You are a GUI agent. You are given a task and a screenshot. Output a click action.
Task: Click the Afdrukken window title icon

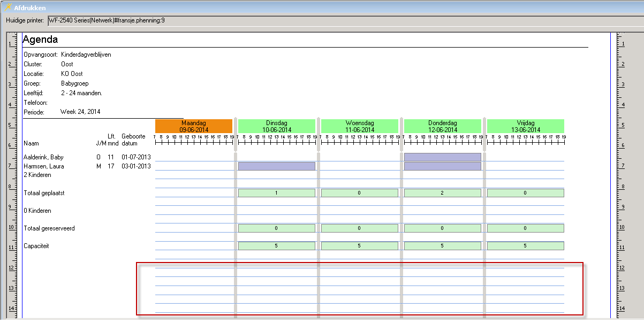7,7
